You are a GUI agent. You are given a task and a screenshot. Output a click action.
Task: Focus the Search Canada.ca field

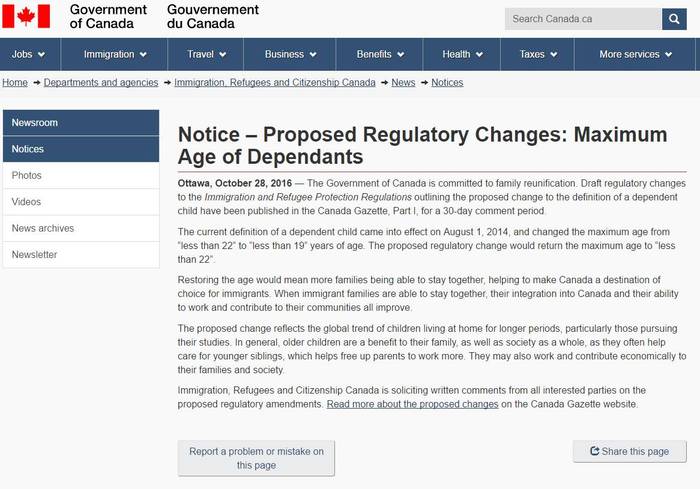pos(583,19)
